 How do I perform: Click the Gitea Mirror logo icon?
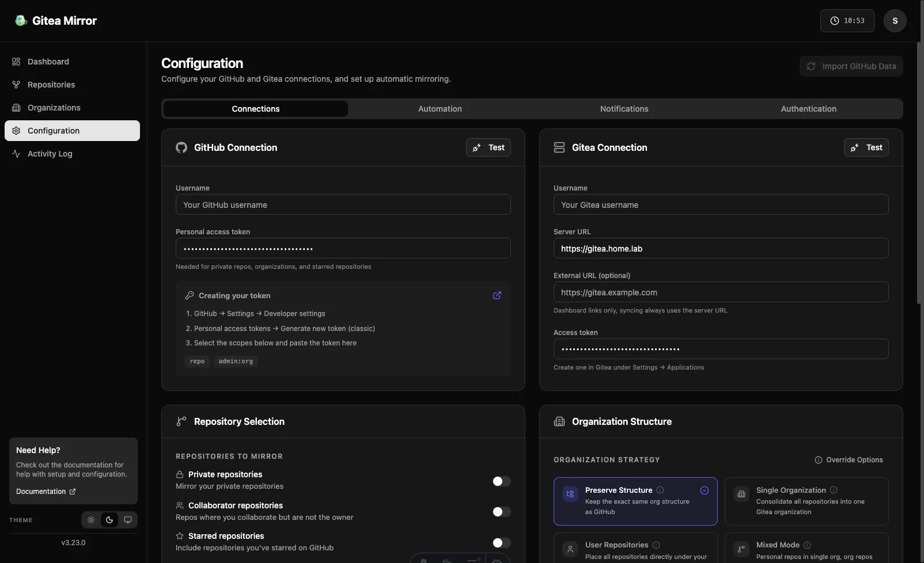(x=21, y=21)
